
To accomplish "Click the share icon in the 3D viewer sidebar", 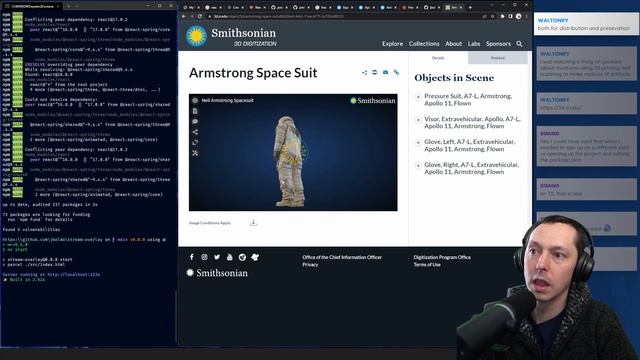I will click(195, 132).
